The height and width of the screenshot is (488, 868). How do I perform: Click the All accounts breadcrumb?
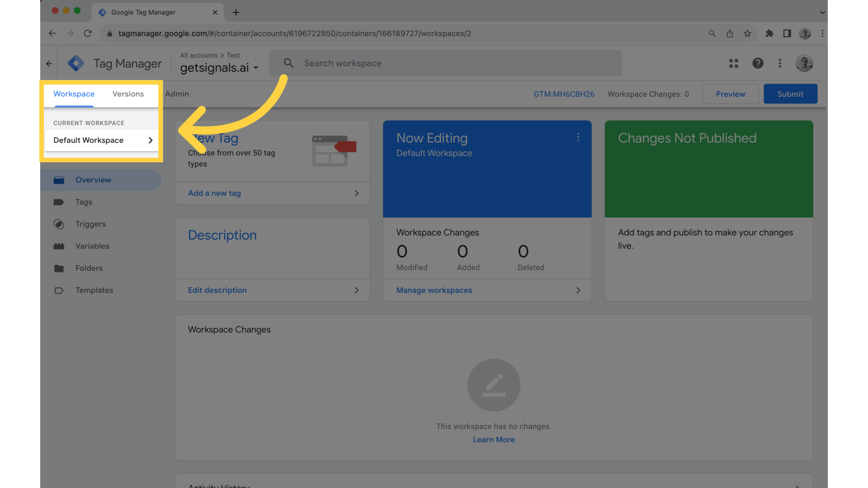(198, 55)
